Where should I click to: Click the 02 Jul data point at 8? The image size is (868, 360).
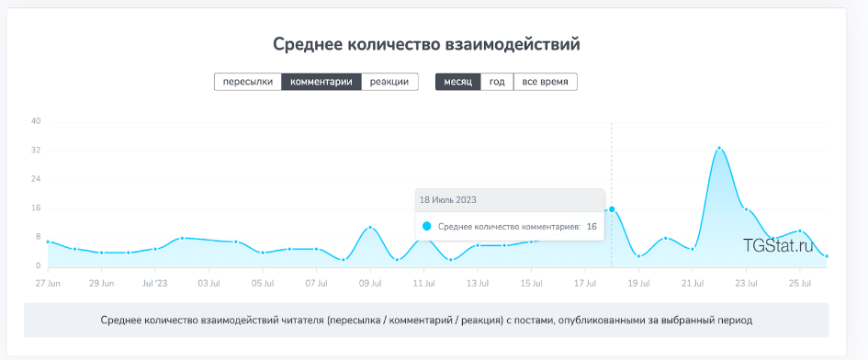pos(182,238)
